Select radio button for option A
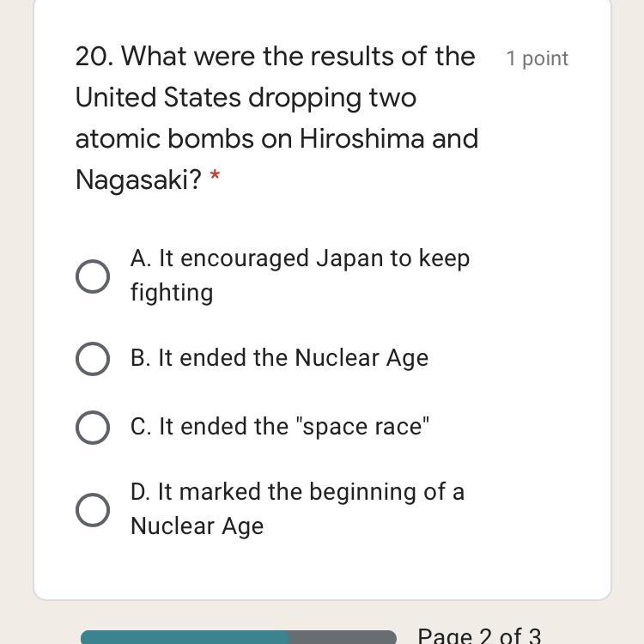 point(93,276)
